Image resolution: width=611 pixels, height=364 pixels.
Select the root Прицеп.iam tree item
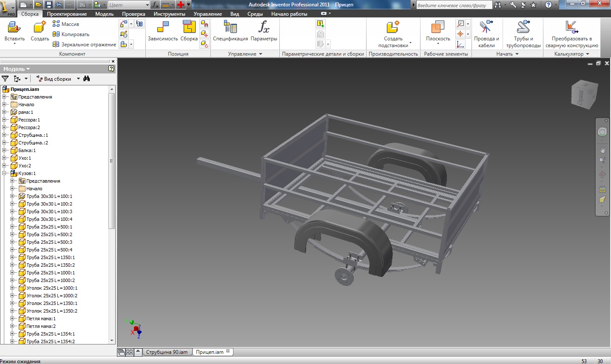pyautogui.click(x=25, y=89)
